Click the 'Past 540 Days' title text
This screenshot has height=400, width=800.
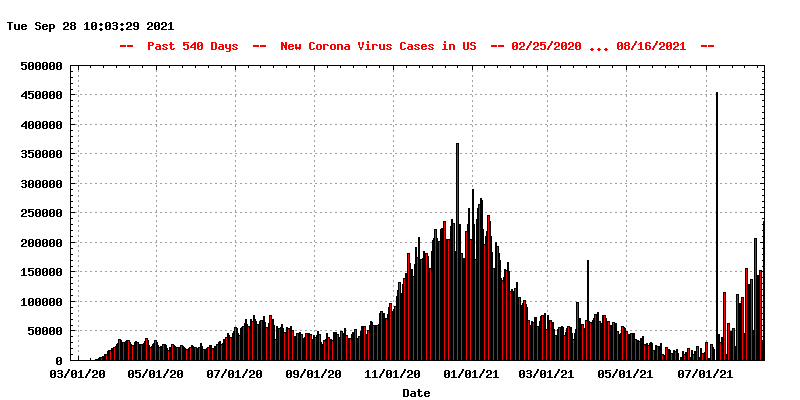[x=193, y=46]
